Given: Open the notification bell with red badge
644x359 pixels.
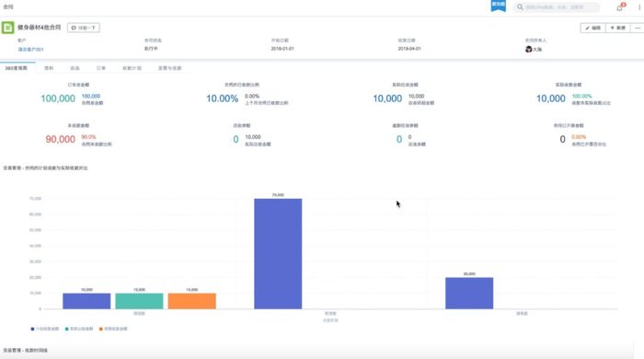Looking at the screenshot, I should coord(620,7).
